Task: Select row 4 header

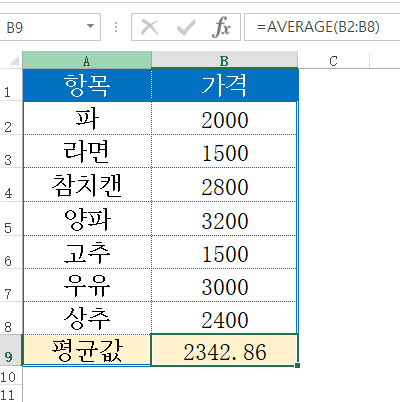Action: (11, 185)
